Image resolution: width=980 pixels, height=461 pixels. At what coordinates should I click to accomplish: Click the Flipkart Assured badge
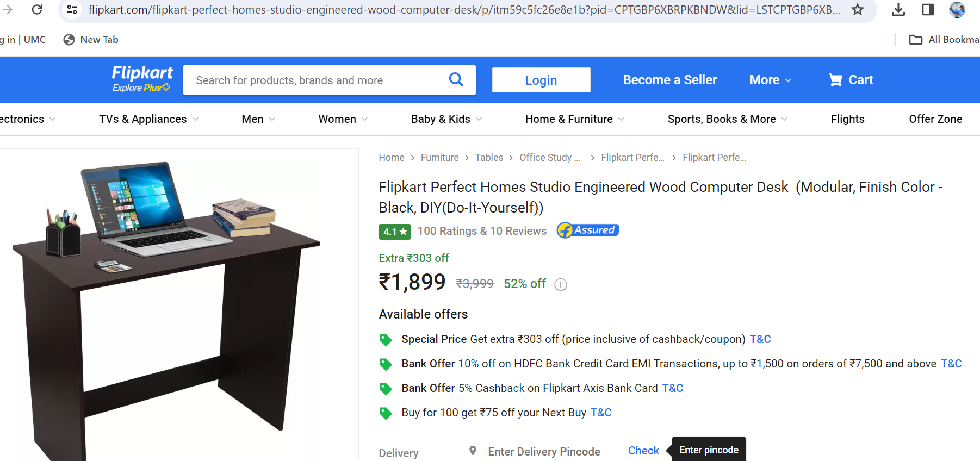coord(588,230)
